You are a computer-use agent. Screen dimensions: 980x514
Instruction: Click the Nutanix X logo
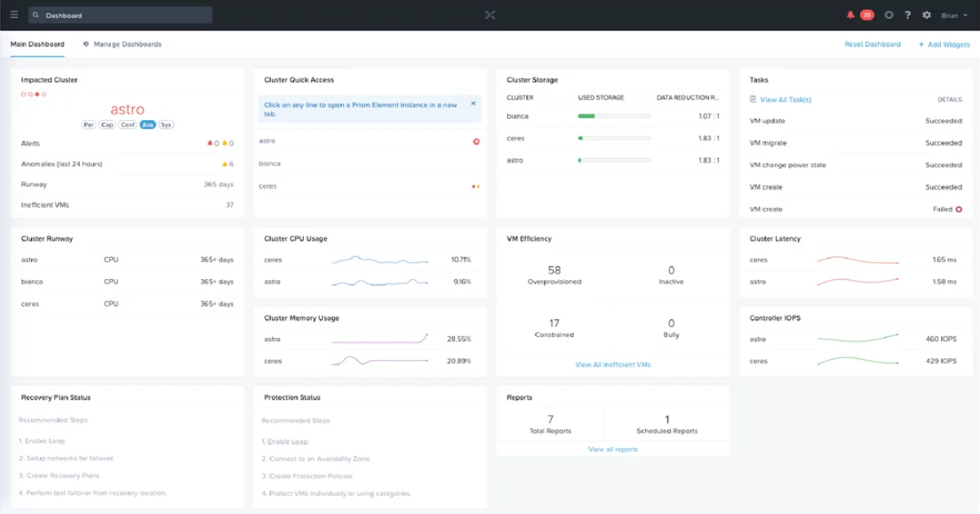[x=490, y=15]
